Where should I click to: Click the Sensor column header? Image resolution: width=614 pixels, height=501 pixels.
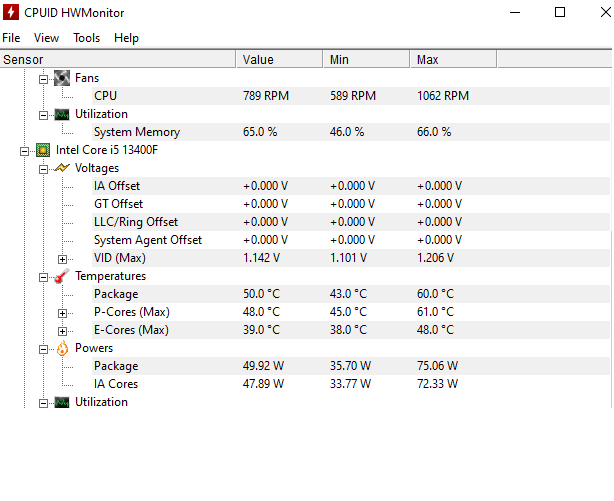[118, 60]
